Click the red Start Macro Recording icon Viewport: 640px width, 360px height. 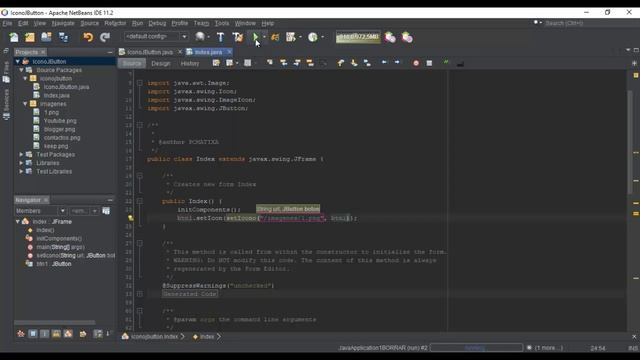416,63
